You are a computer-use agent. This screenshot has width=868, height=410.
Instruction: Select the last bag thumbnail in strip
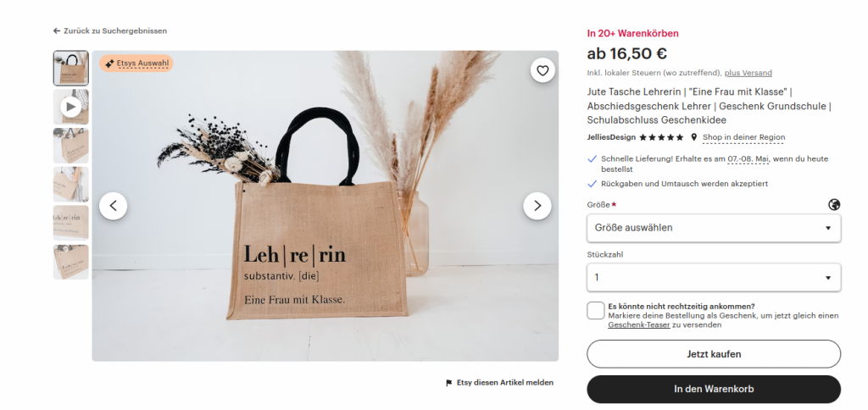pos(71,262)
